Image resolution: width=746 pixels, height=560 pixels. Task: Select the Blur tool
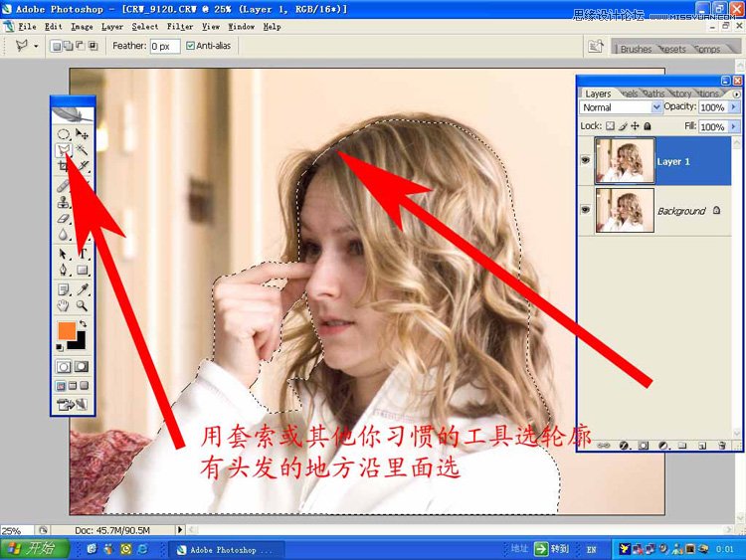pos(64,235)
